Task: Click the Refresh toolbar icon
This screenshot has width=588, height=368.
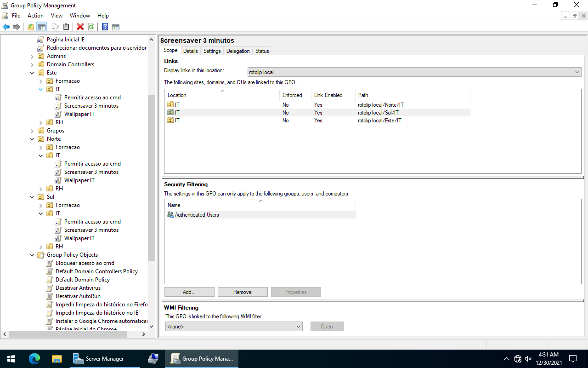Action: (x=91, y=27)
